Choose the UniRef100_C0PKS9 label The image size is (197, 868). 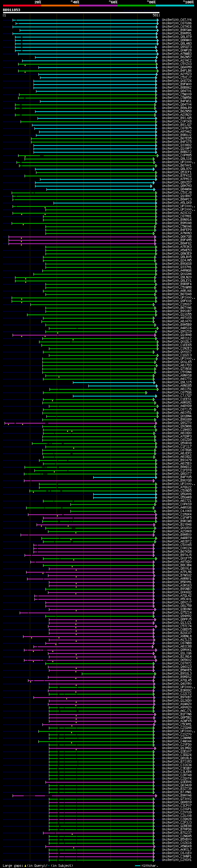(177, 504)
